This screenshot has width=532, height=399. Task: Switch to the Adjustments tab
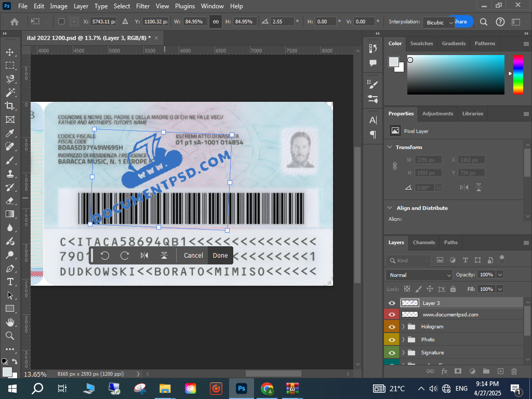point(437,114)
